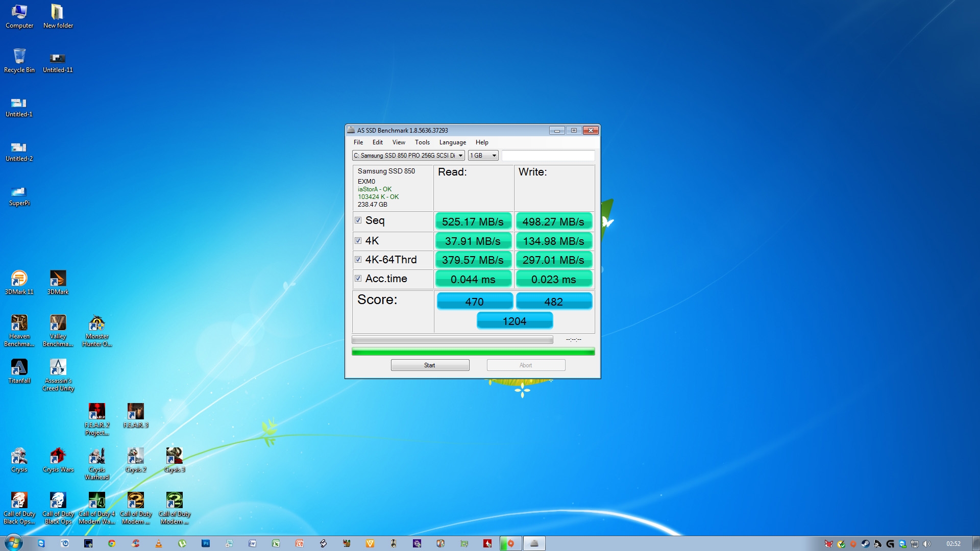Open the Excel icon in the taskbar
Viewport: 980px width, 551px height.
click(x=276, y=543)
